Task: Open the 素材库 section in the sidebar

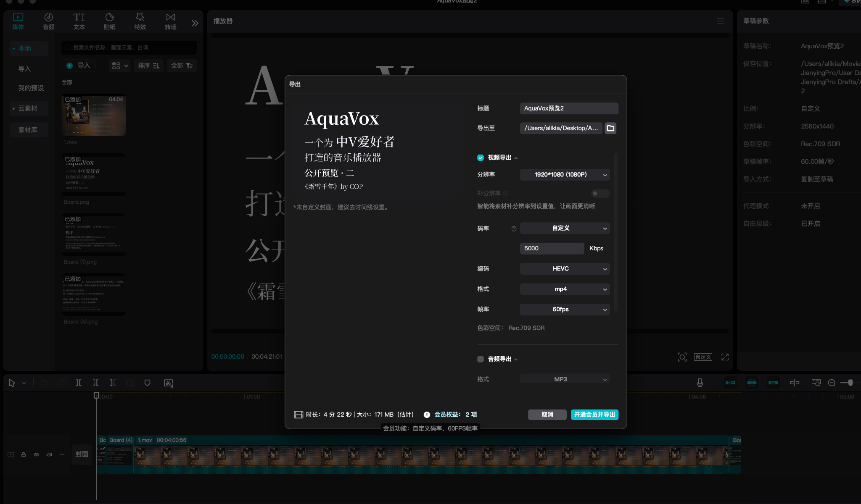Action: (28, 129)
